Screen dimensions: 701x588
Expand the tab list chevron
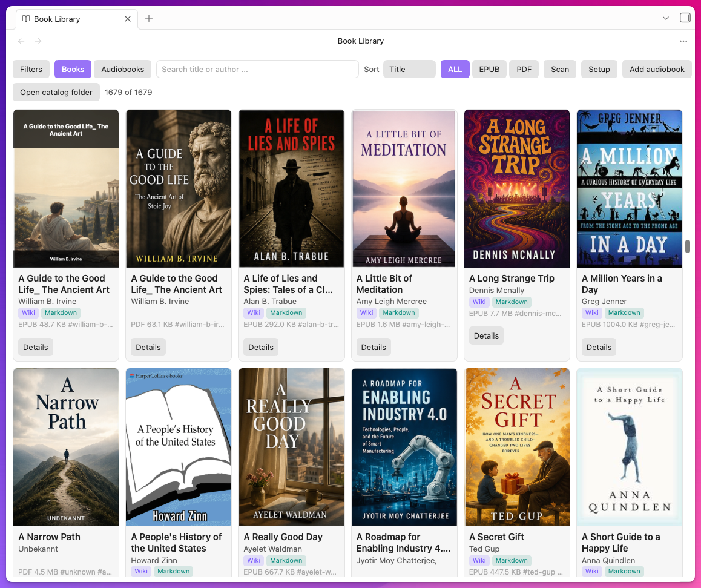[x=666, y=18]
